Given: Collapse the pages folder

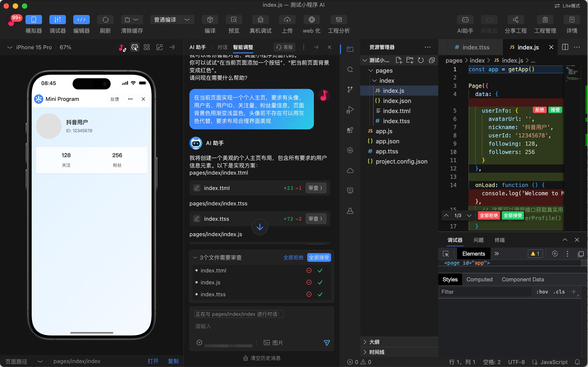Looking at the screenshot, I should [371, 71].
